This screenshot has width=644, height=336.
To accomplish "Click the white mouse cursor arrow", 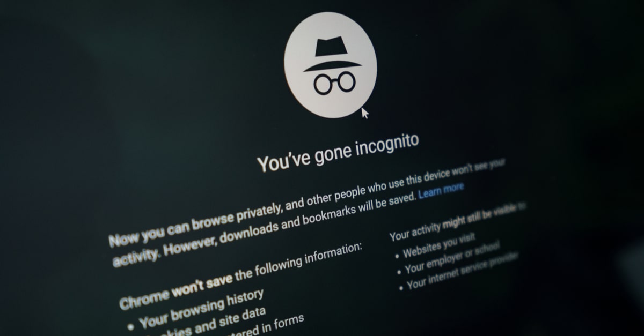I will click(365, 113).
